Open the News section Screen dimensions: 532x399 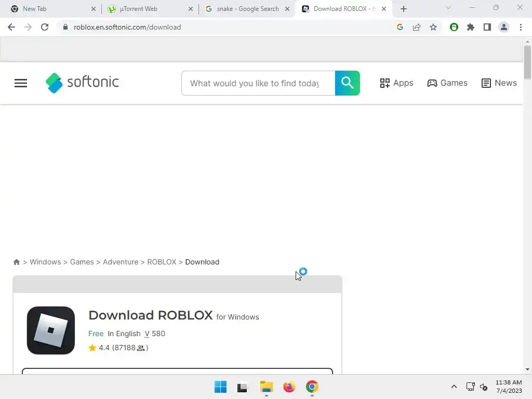tap(499, 83)
